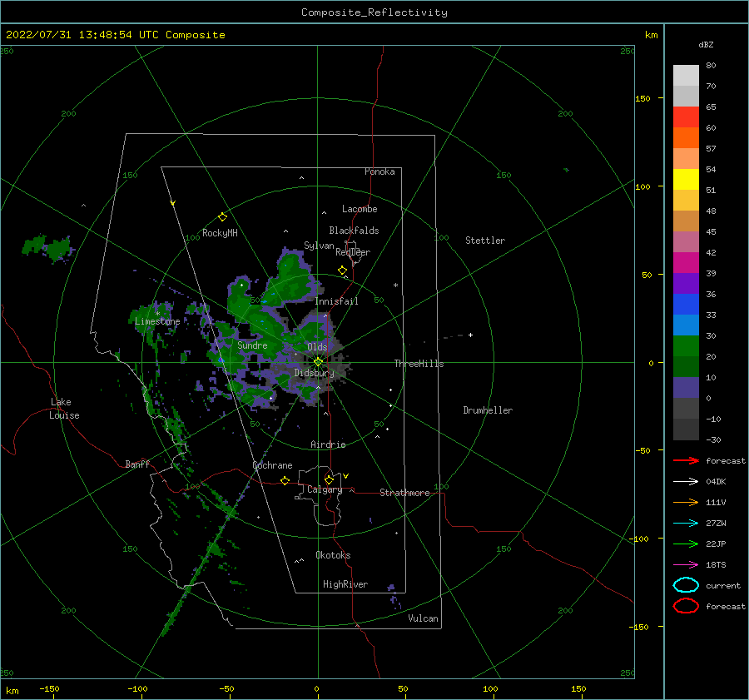
Task: Click the Vulcan city label
Action: (423, 618)
